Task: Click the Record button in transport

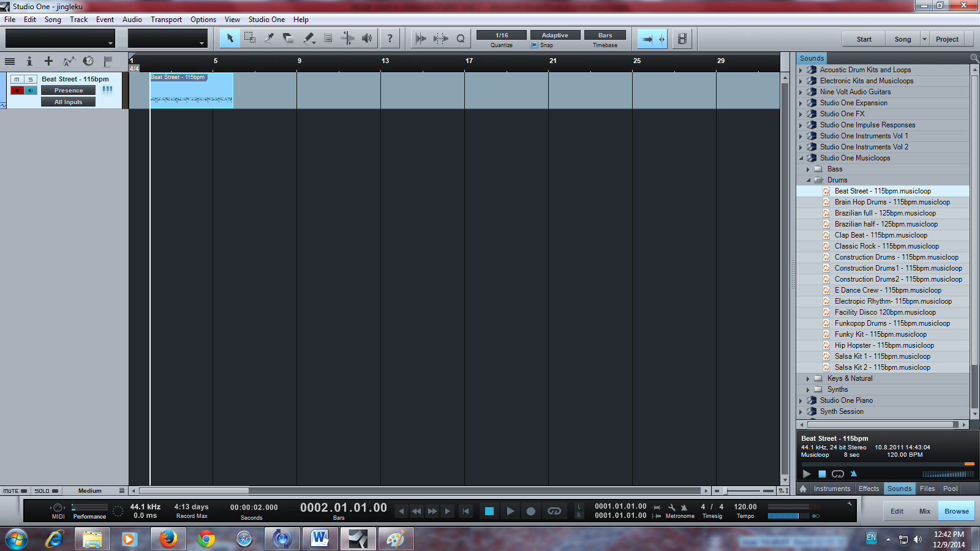Action: (531, 511)
